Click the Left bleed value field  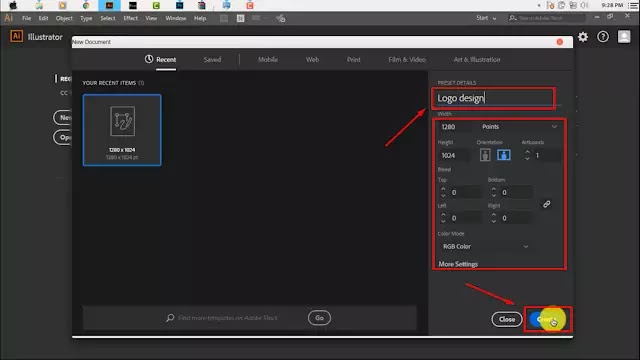coord(466,218)
